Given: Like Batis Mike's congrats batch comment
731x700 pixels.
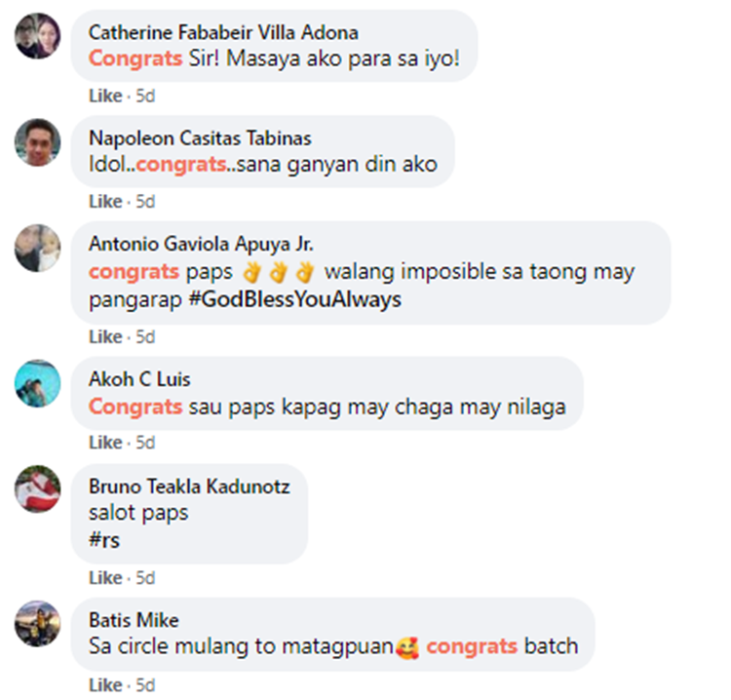Looking at the screenshot, I should pos(105,685).
